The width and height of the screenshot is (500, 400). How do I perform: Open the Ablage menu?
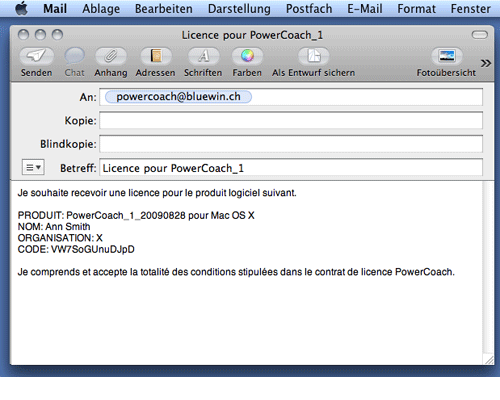pyautogui.click(x=101, y=9)
